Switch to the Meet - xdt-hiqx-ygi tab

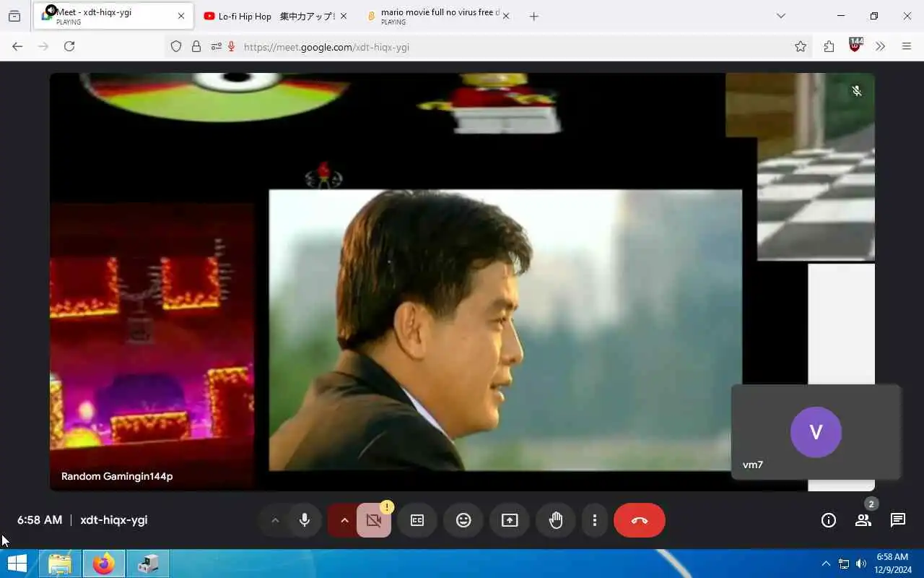coord(113,16)
